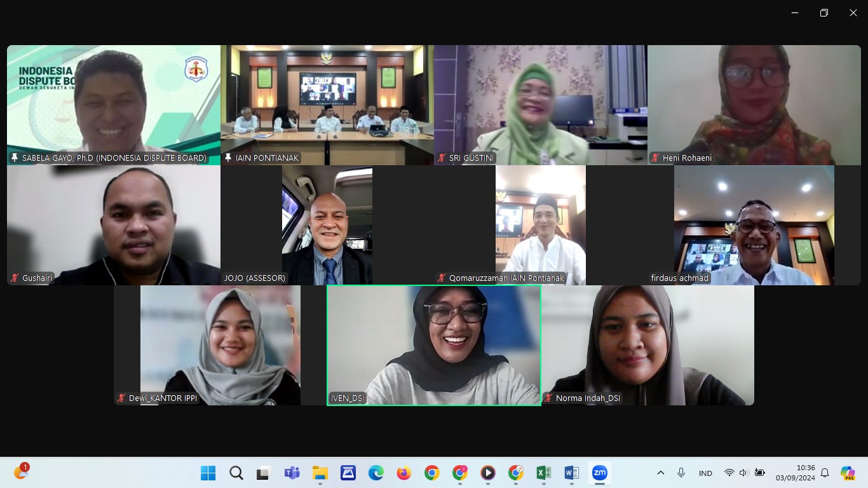Open Microsoft Edge from the taskbar
Viewport: 868px width, 488px height.
pos(376,473)
